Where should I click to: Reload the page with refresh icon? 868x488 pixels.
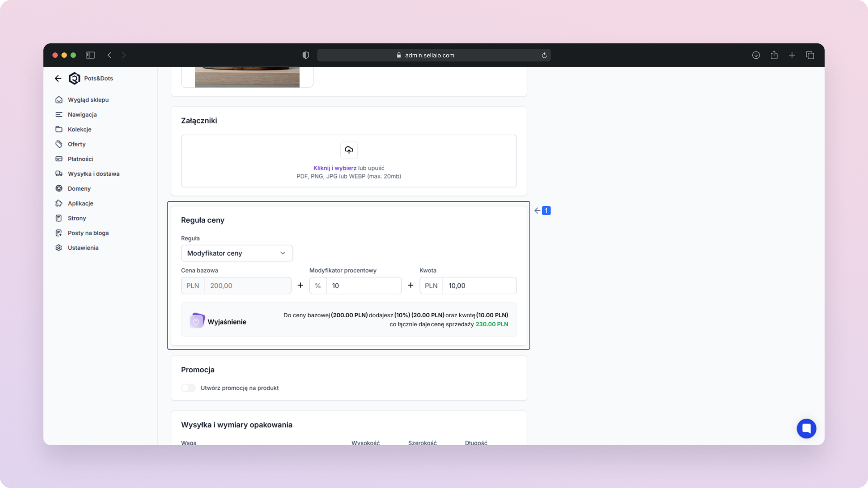coord(544,55)
